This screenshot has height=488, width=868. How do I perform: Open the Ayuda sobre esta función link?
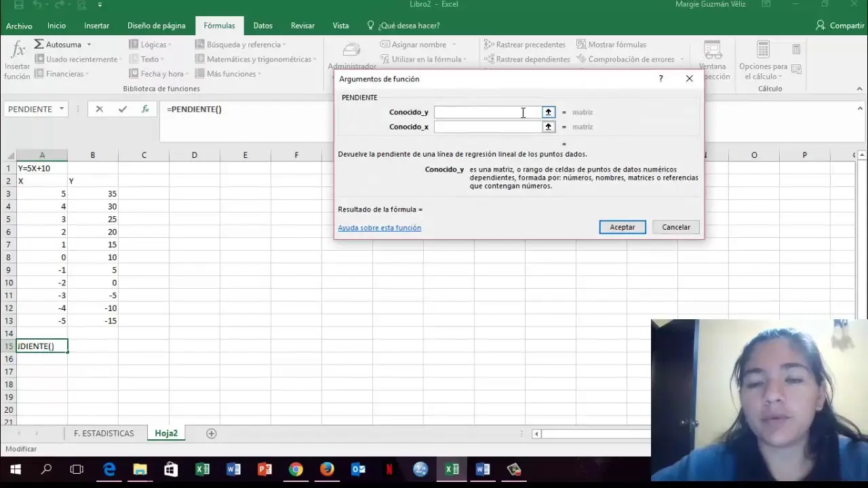click(379, 228)
